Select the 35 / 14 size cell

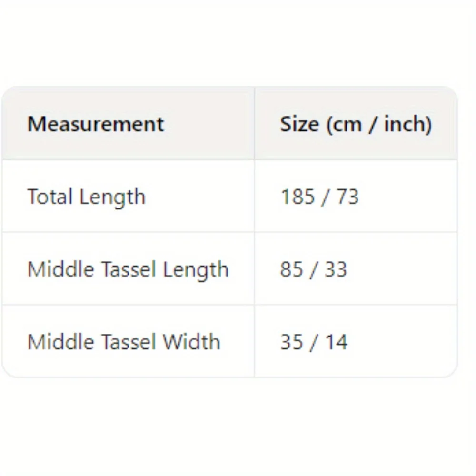tap(314, 342)
